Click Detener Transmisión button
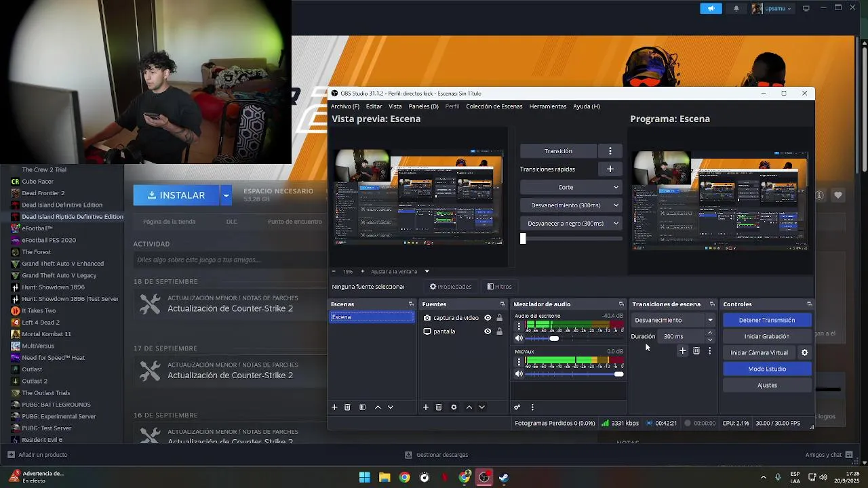The width and height of the screenshot is (868, 488). [767, 320]
